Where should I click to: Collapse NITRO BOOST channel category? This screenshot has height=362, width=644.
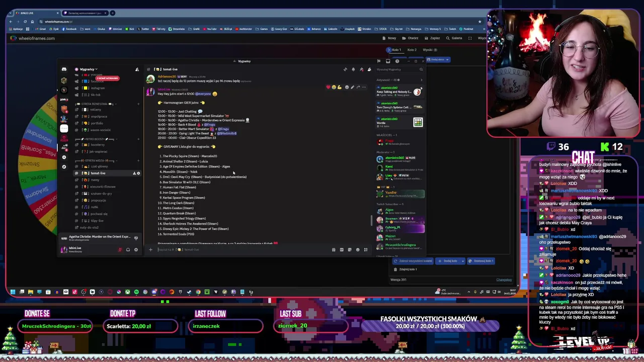coord(96,139)
